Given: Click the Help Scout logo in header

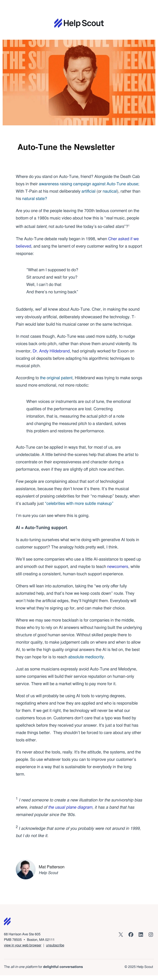Looking at the screenshot, I should coord(79,23).
